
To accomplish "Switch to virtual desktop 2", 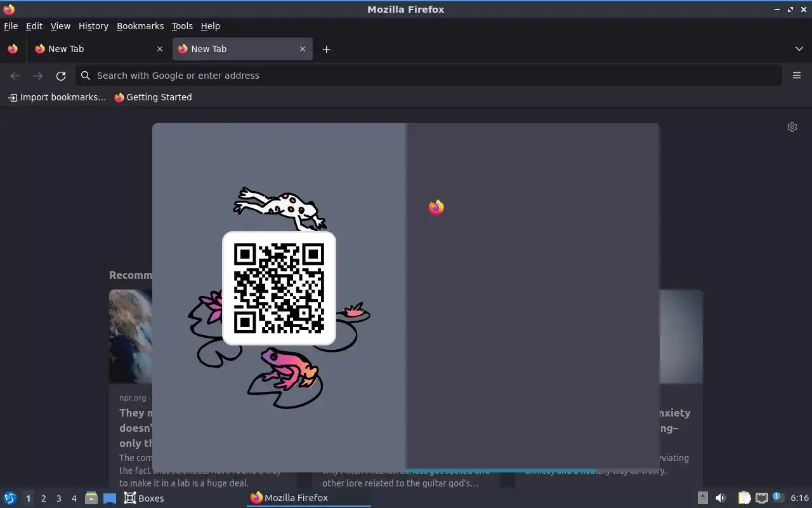I will (43, 498).
